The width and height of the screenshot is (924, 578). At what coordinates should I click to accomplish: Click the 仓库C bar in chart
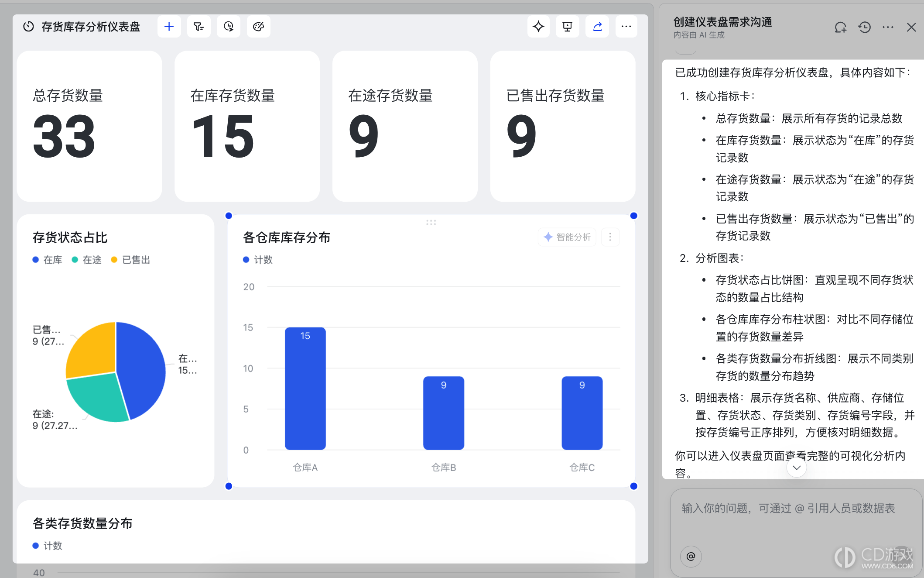point(582,413)
